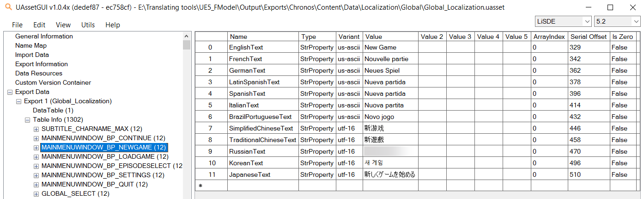Expand MAINMENUWINDOW_BP_NEWGAME plus icon
The width and height of the screenshot is (644, 199).
point(36,148)
